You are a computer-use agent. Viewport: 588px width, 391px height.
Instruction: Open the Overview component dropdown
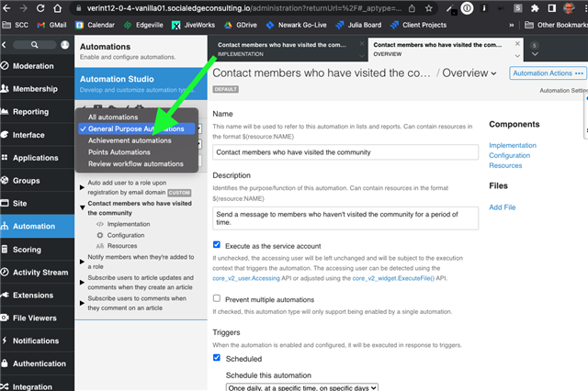469,73
